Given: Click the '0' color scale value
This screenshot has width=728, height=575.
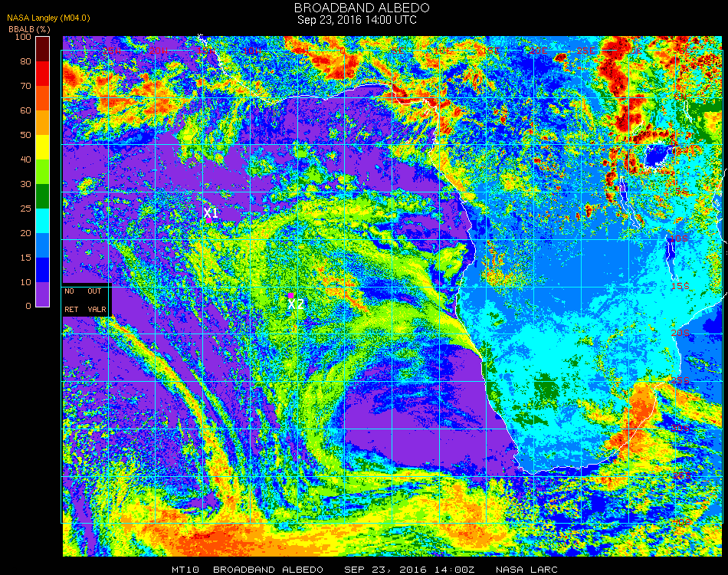Looking at the screenshot, I should pyautogui.click(x=28, y=306).
